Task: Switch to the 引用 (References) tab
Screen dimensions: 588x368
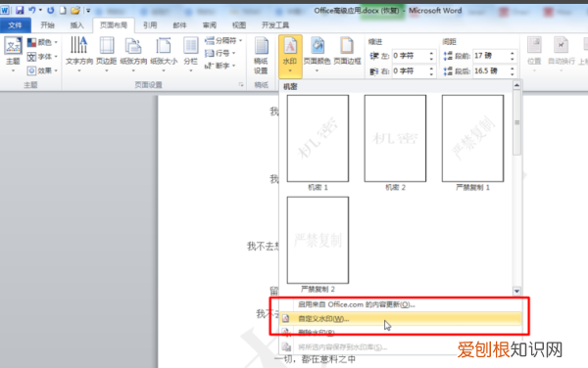Action: (150, 25)
